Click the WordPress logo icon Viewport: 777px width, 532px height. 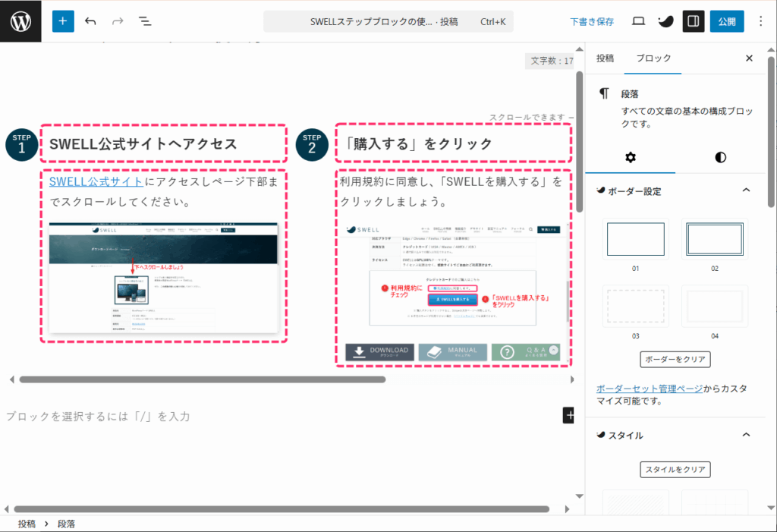pos(21,21)
